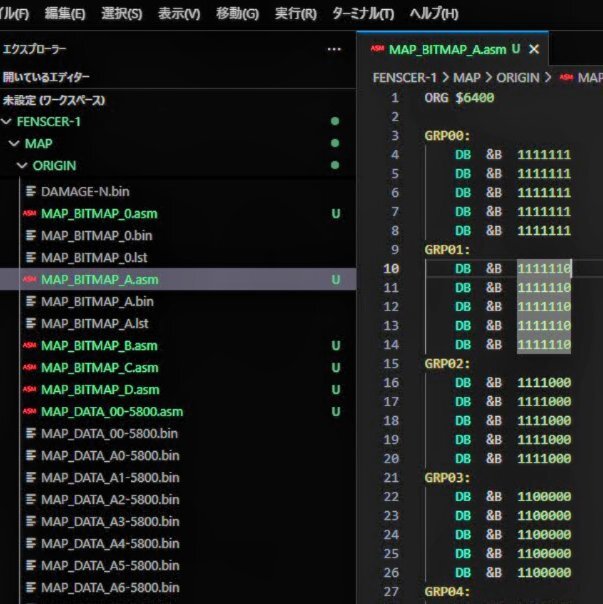Open MAP_DATA_A0-5800.bin file

click(x=110, y=455)
